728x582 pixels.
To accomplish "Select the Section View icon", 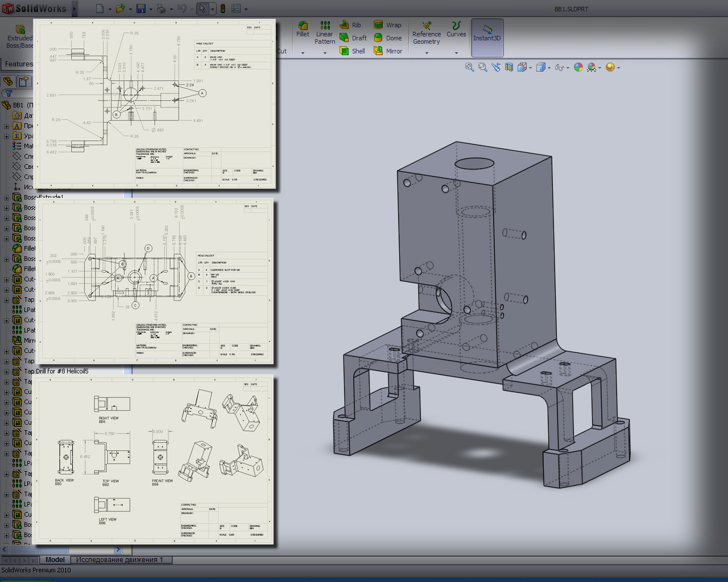I will pos(508,67).
